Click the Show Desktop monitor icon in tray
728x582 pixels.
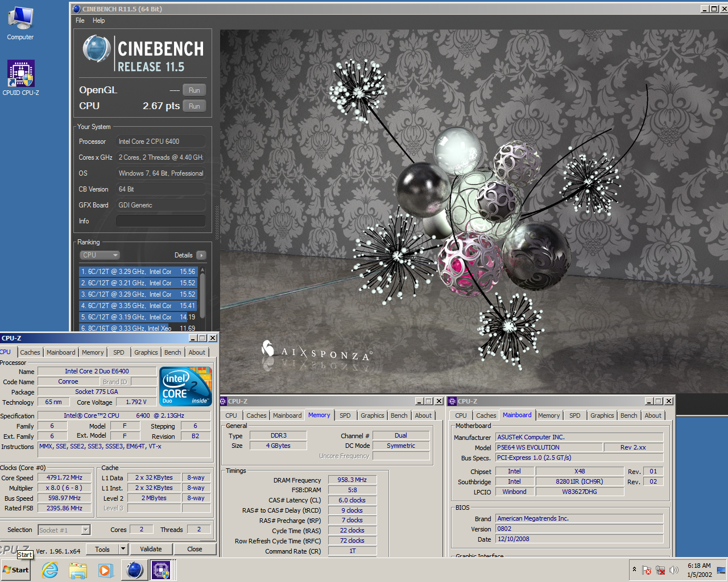pyautogui.click(x=721, y=570)
